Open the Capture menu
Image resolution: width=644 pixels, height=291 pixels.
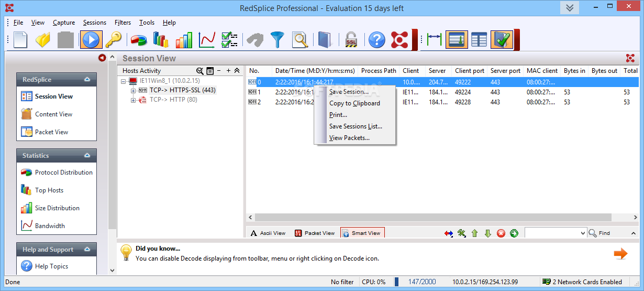[x=64, y=23]
